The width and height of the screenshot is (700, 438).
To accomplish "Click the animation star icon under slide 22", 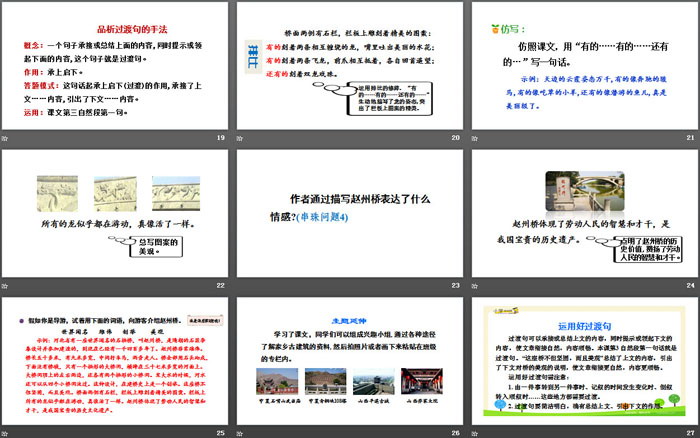I will (x=4, y=286).
